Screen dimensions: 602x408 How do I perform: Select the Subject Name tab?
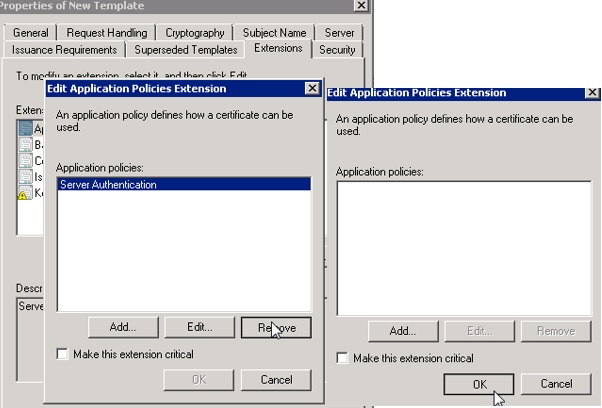pos(274,33)
